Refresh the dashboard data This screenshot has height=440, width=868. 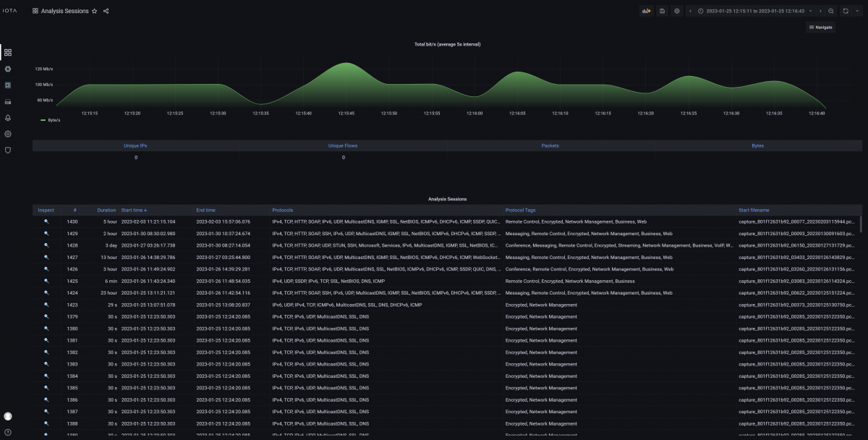(x=846, y=11)
